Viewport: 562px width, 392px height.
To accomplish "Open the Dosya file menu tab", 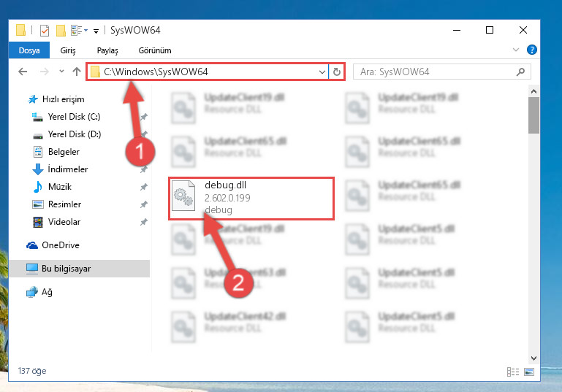I will click(29, 50).
